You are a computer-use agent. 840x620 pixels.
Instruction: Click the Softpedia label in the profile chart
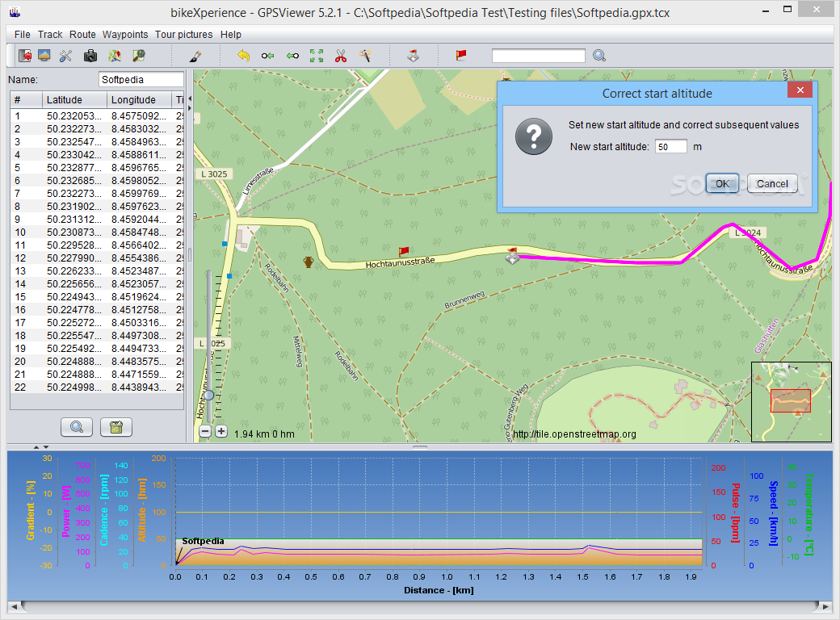tap(203, 541)
